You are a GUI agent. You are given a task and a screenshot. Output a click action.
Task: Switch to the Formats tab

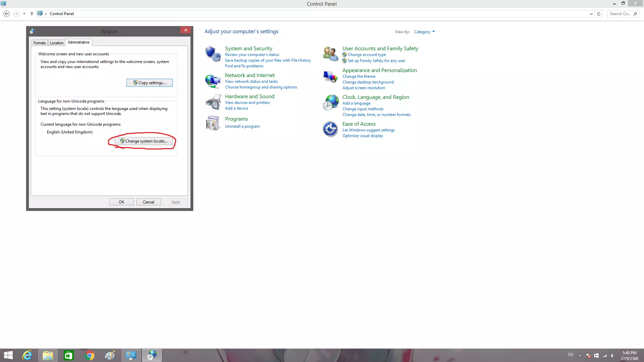click(40, 43)
